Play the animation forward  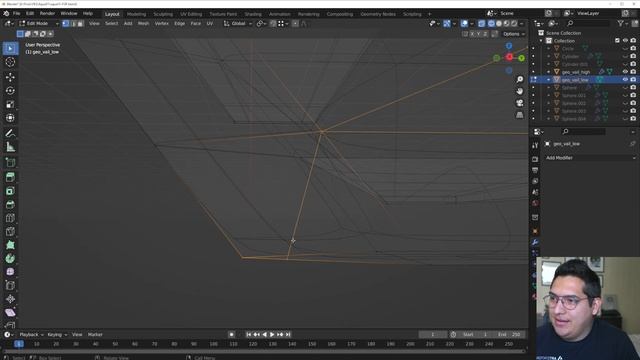(x=272, y=335)
